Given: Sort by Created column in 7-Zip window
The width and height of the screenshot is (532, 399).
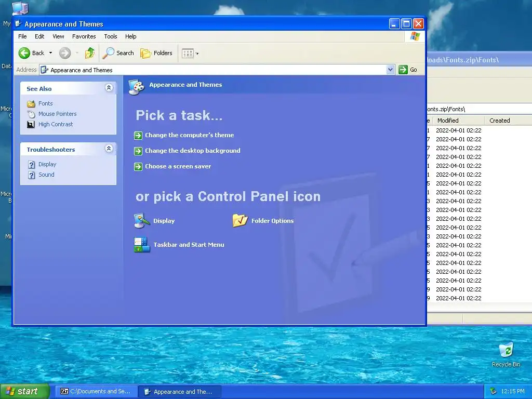Looking at the screenshot, I should [499, 121].
